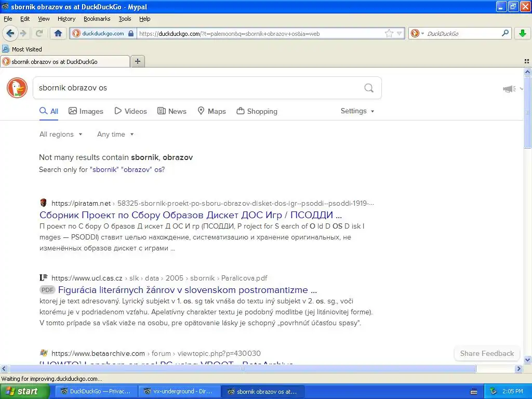
Task: Submit search with the page magnifier icon
Action: click(x=369, y=88)
